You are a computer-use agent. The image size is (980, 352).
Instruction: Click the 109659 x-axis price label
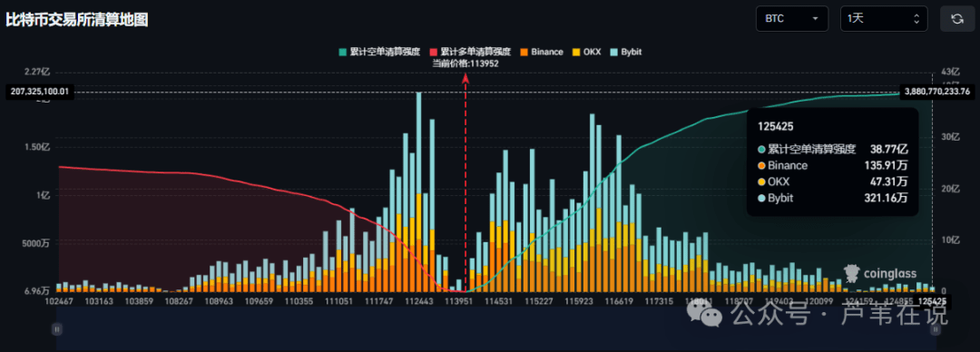pos(260,300)
